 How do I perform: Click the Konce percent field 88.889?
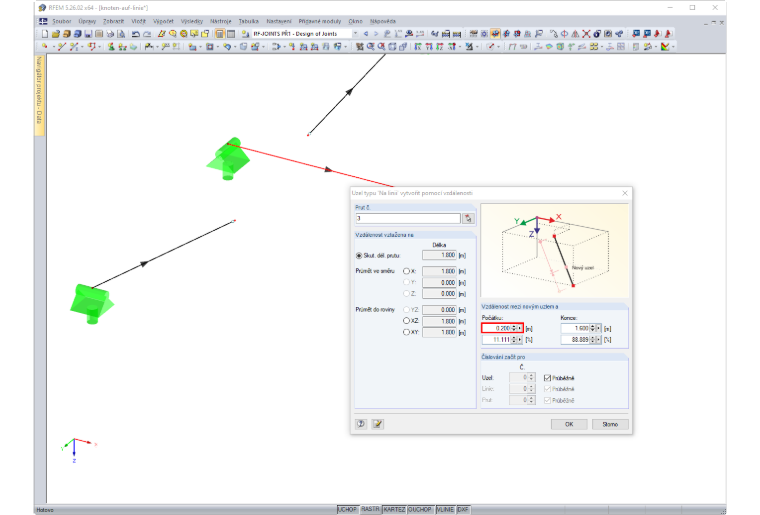pos(581,340)
